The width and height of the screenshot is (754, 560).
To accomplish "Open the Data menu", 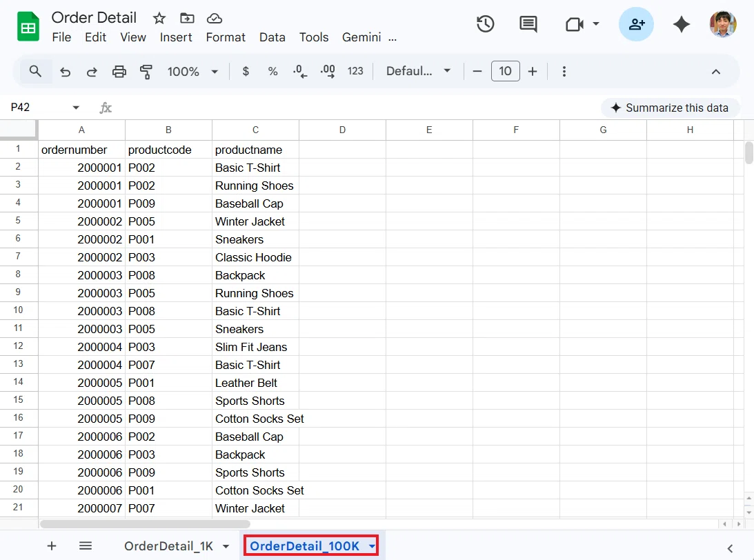I will coord(272,37).
